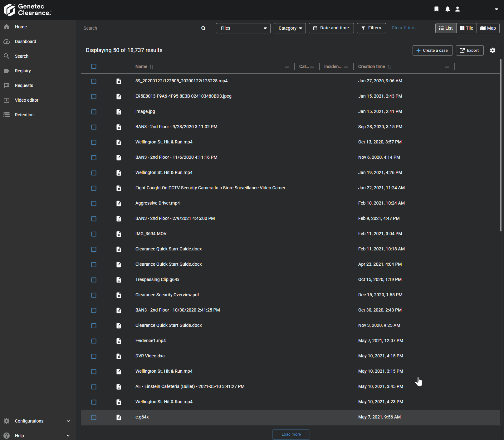Click the search magnifier icon
This screenshot has width=504, height=440.
pyautogui.click(x=203, y=28)
